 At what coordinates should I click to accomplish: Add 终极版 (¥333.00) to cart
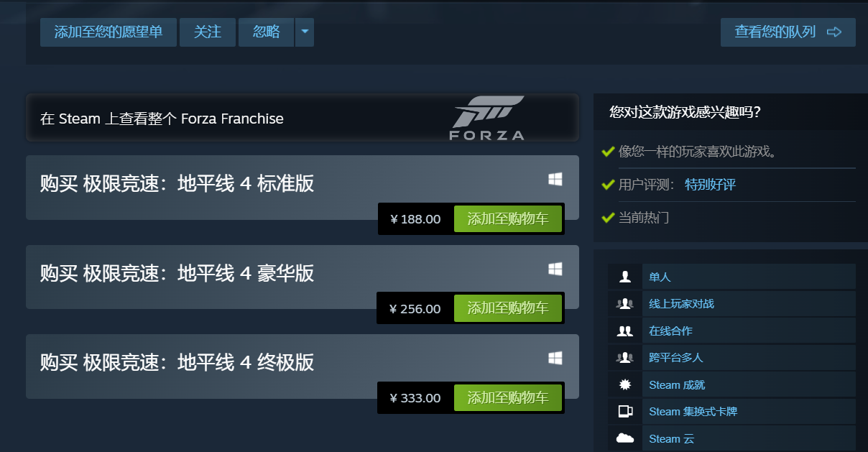click(x=507, y=397)
